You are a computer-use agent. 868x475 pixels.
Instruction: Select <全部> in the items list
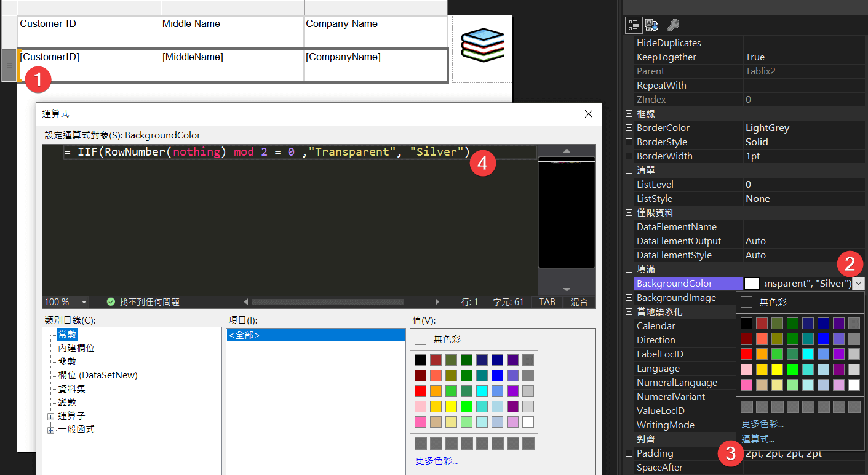pyautogui.click(x=244, y=335)
